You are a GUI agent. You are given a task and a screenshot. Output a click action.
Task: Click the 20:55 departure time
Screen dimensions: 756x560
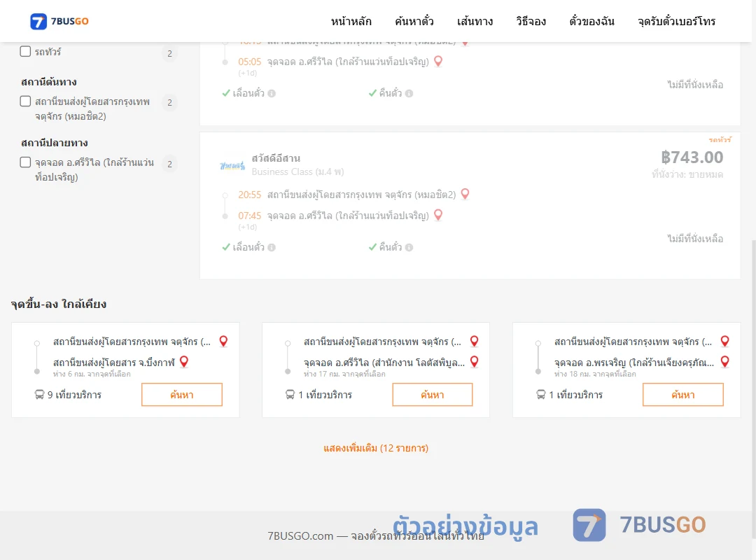(250, 195)
